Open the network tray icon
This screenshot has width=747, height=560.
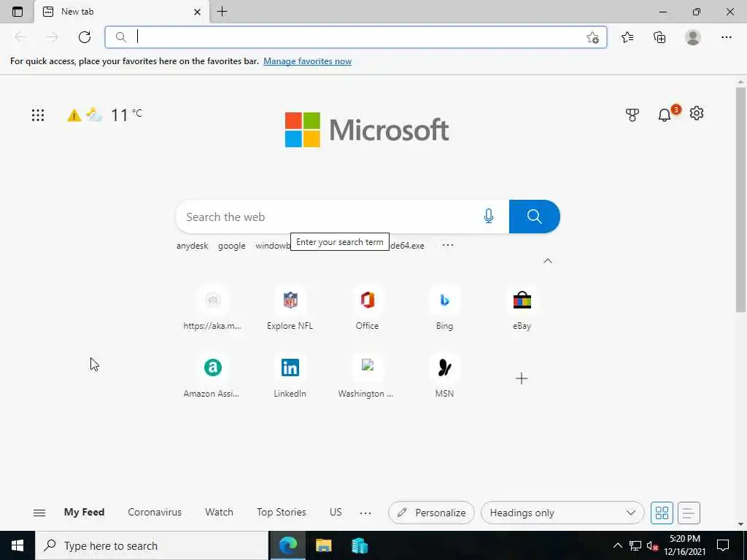coord(635,545)
